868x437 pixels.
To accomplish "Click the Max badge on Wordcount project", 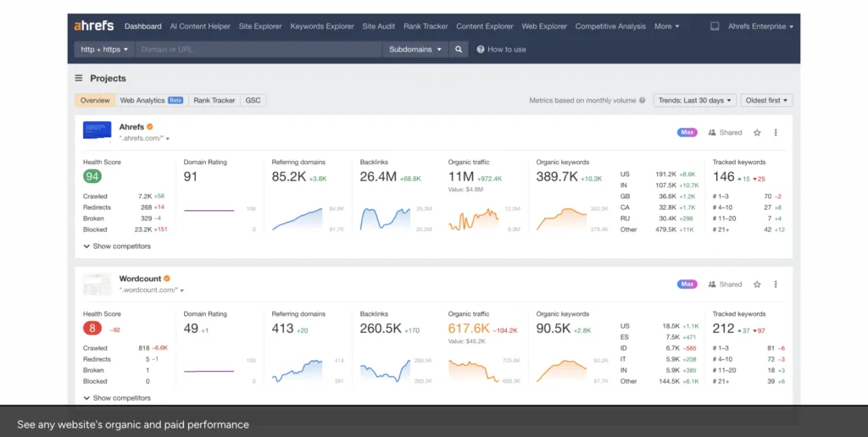I will [x=687, y=285].
